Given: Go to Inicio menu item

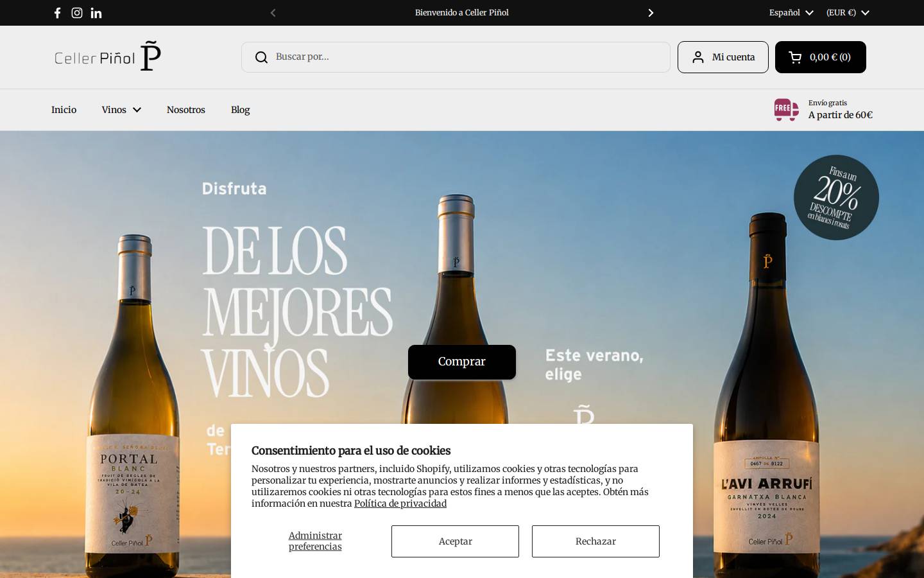Looking at the screenshot, I should (x=64, y=110).
